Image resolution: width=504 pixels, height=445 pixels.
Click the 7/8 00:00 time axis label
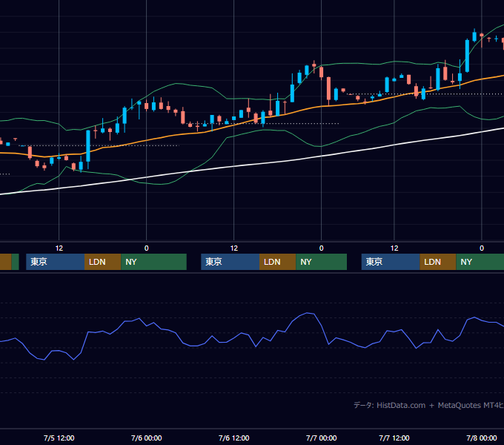482,438
